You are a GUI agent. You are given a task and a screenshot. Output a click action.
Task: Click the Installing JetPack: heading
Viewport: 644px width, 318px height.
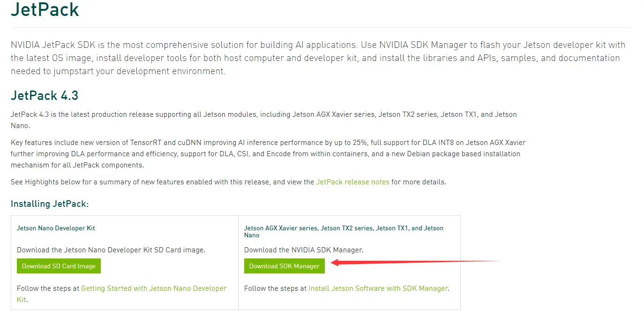(x=50, y=204)
